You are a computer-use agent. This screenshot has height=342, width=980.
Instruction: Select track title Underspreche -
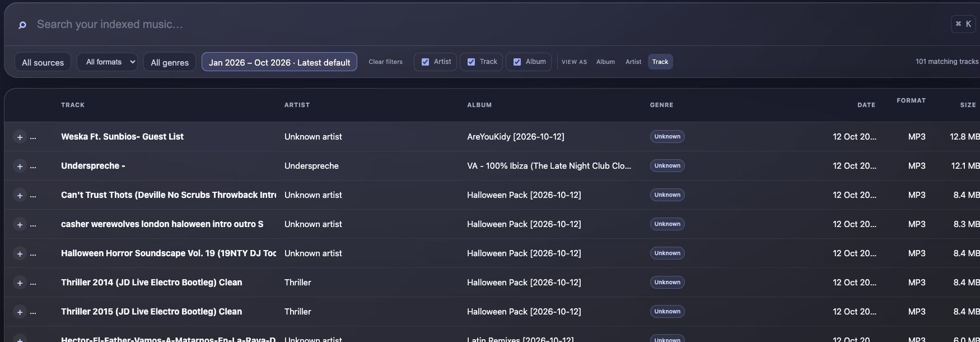click(x=93, y=165)
